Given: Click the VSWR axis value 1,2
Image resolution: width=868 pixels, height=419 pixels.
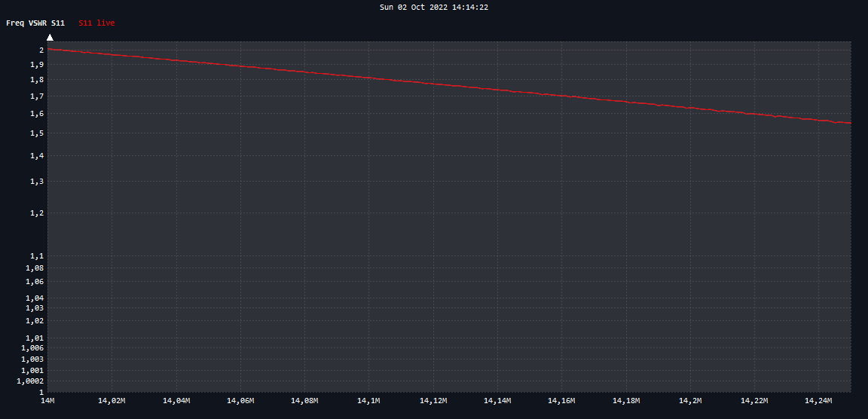Looking at the screenshot, I should click(x=36, y=213).
